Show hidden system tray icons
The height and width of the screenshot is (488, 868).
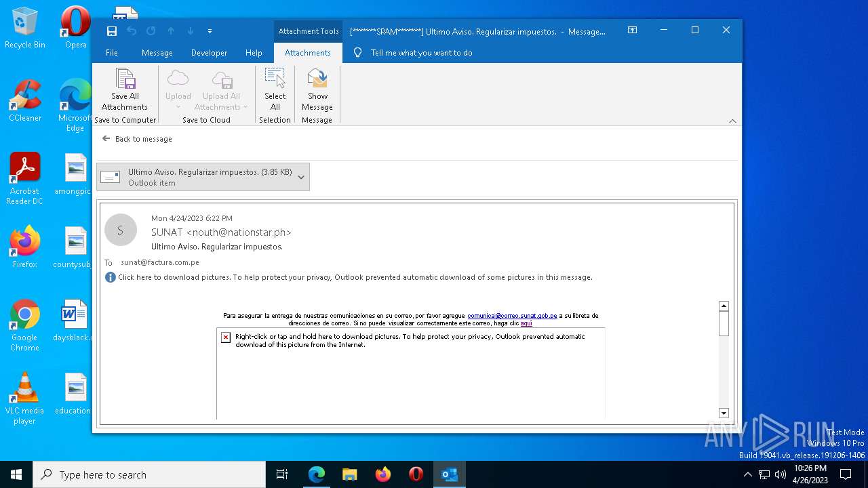coord(747,474)
